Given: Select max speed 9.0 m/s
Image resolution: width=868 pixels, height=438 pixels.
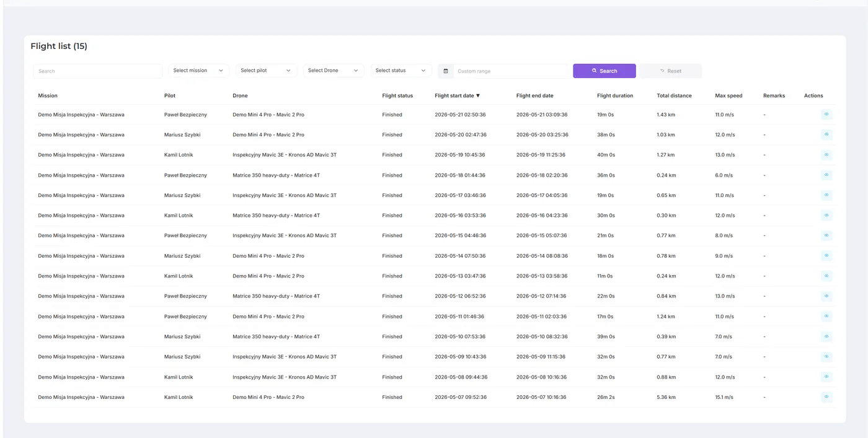Looking at the screenshot, I should tap(724, 256).
